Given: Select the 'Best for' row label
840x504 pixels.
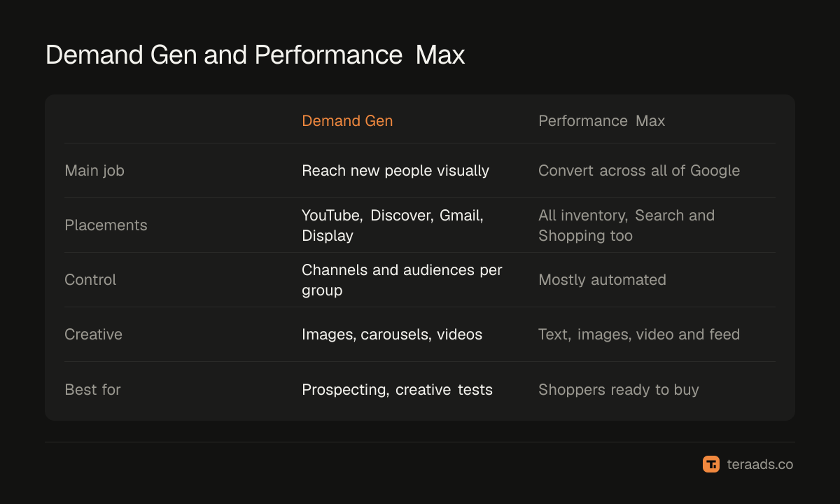Looking at the screenshot, I should tap(92, 389).
